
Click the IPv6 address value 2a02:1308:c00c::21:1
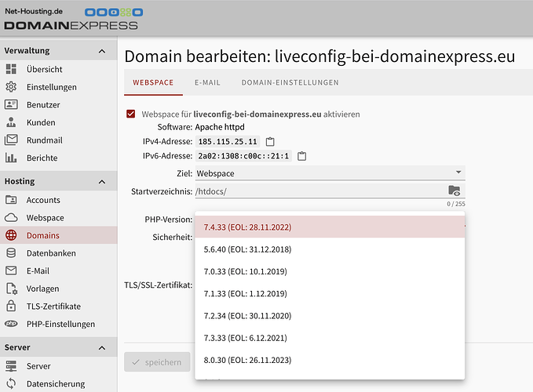pos(243,156)
